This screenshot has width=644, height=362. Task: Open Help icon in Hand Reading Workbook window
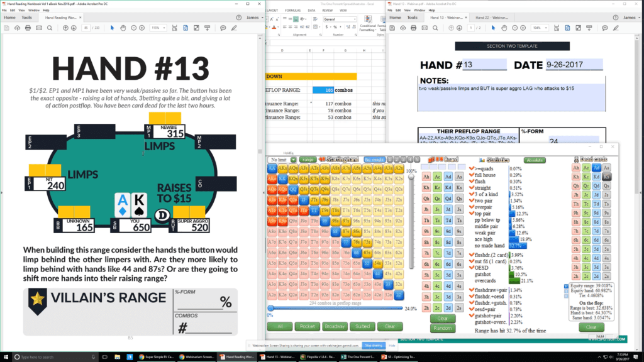pyautogui.click(x=238, y=18)
